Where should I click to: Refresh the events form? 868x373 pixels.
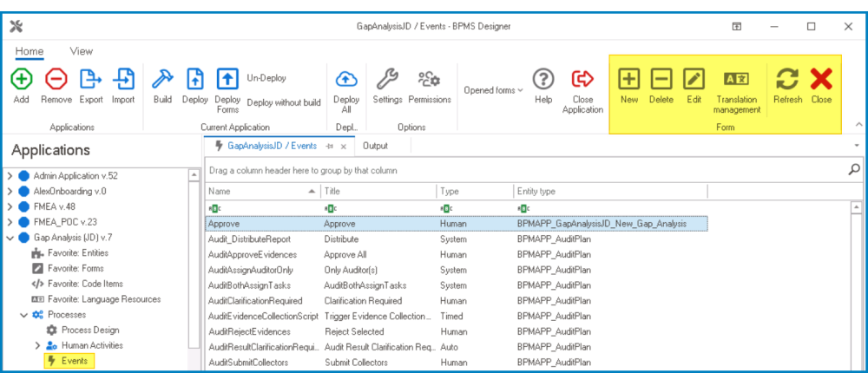(x=788, y=79)
